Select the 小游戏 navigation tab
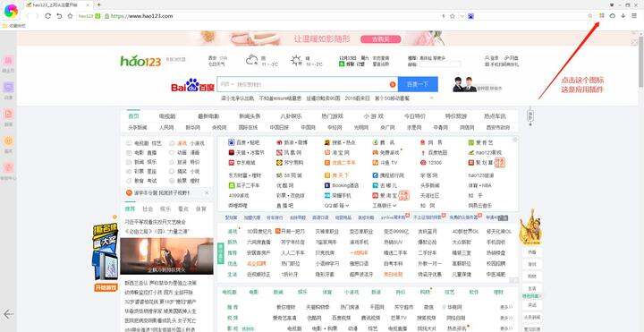Screen dimensions: 644x332 click(x=373, y=116)
